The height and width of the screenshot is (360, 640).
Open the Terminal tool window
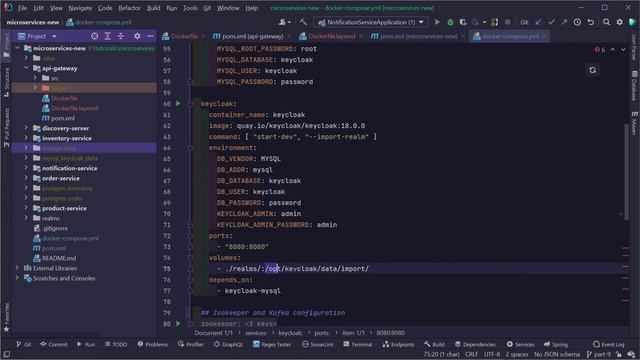pyautogui.click(x=358, y=344)
